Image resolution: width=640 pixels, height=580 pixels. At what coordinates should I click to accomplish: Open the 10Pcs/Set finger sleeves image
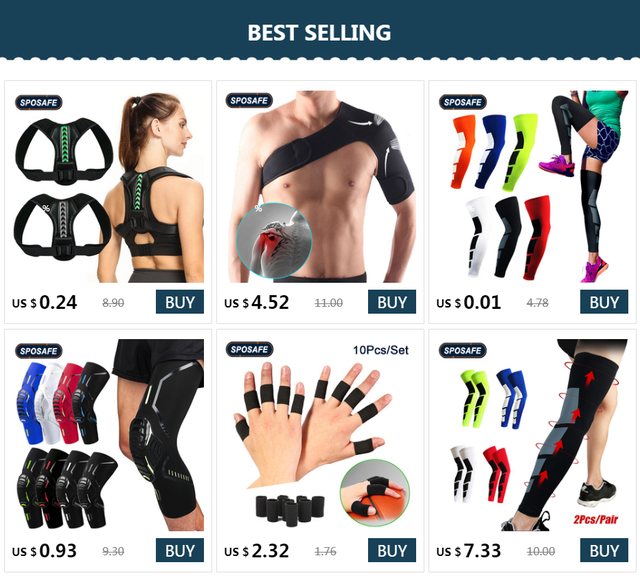(320, 435)
